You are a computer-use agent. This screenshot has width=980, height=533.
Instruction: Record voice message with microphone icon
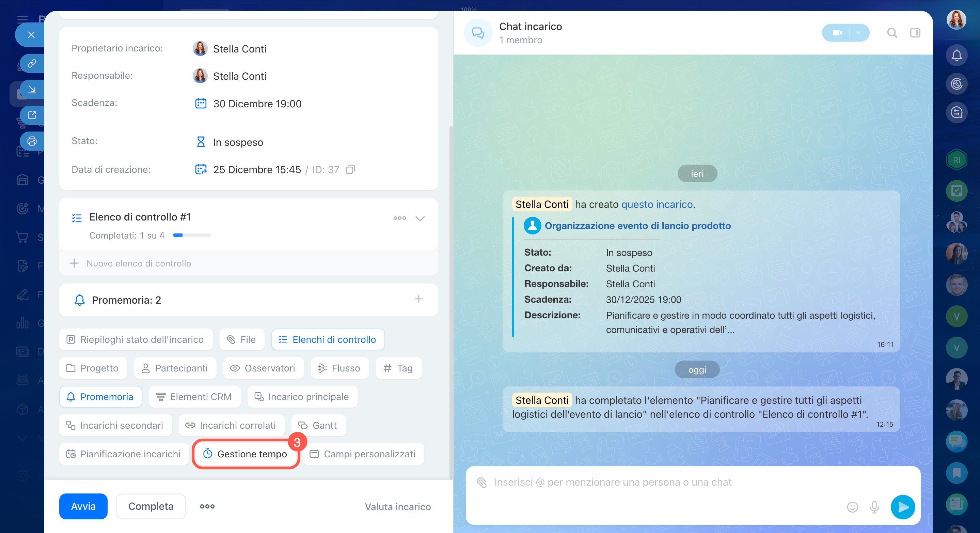point(874,507)
